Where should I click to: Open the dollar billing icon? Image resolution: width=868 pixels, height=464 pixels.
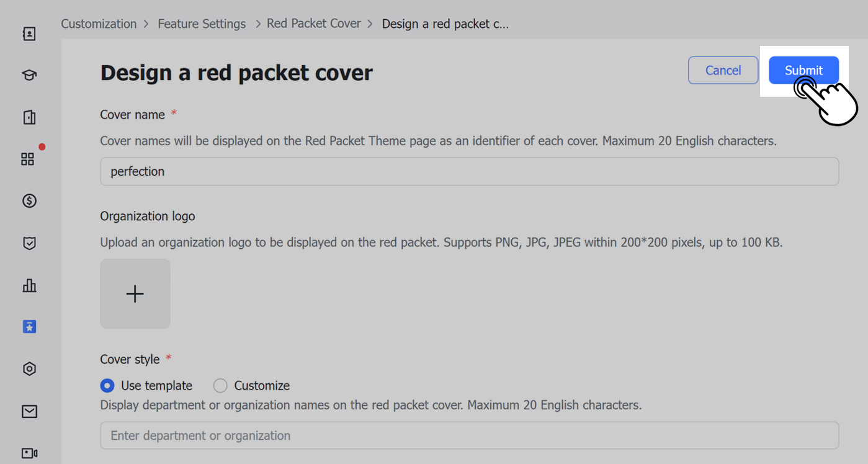29,200
